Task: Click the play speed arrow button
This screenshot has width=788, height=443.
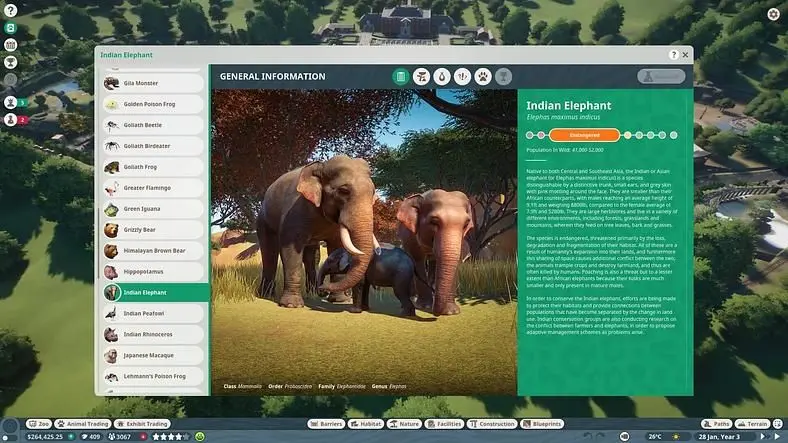Action: pos(777,437)
